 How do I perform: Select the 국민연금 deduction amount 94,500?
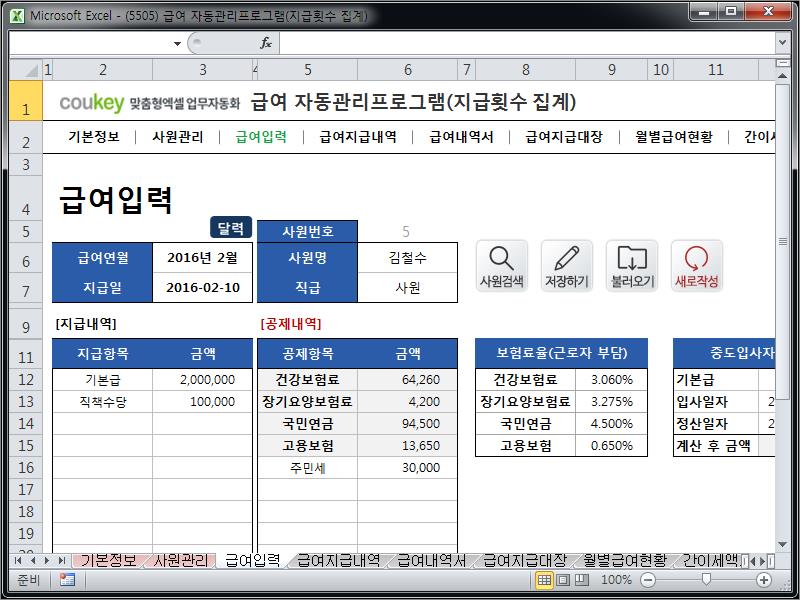[x=407, y=423]
